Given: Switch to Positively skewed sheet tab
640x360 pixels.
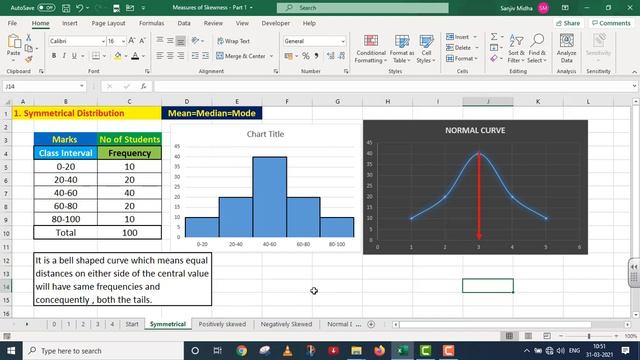Looking at the screenshot, I should (x=222, y=324).
